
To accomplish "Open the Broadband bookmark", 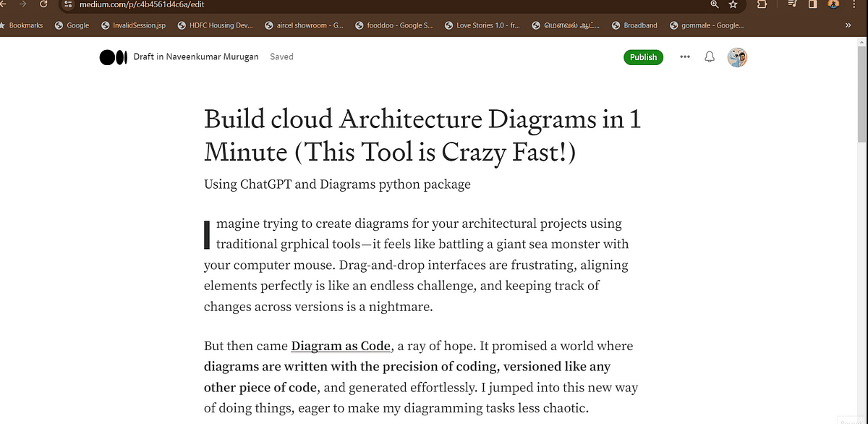I will 634,25.
